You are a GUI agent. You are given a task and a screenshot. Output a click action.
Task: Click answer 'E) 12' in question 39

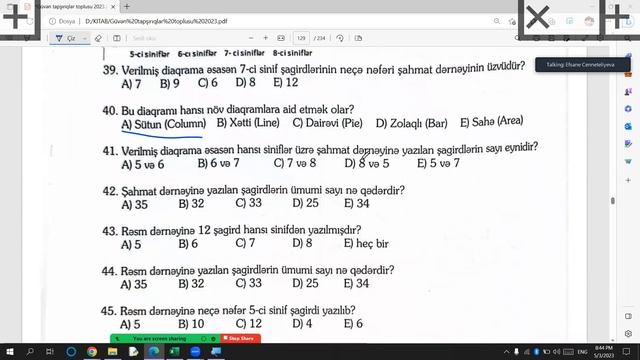coord(286,82)
